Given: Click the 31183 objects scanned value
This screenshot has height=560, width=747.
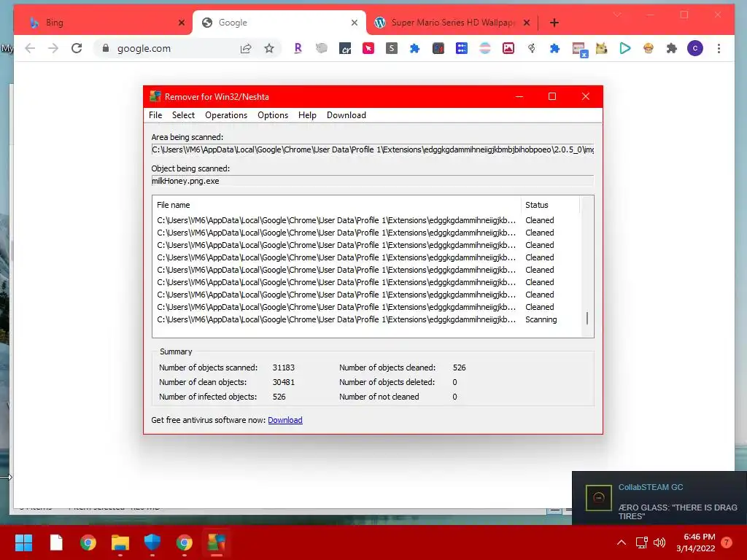Looking at the screenshot, I should 284,367.
